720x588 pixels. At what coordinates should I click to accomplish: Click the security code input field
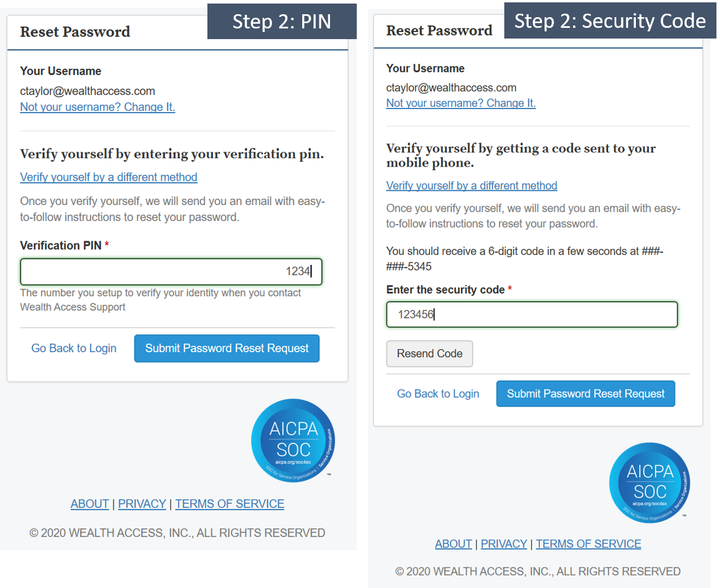coord(532,314)
